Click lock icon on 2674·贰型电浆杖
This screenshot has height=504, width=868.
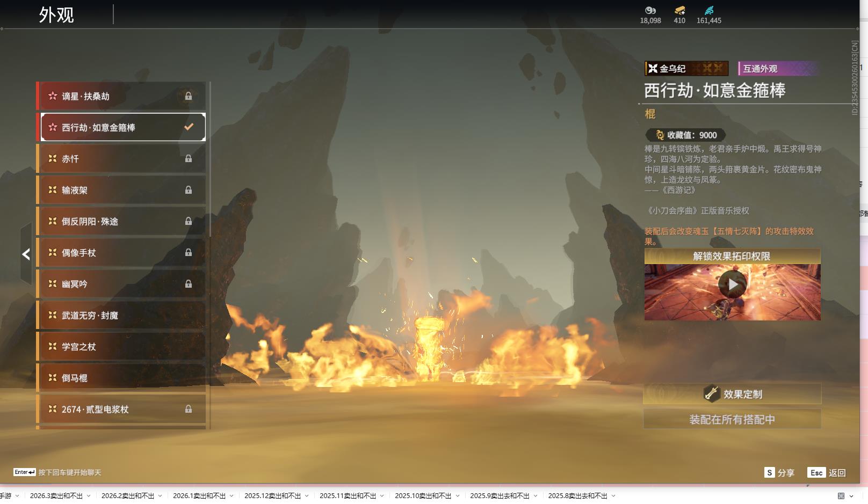point(189,409)
